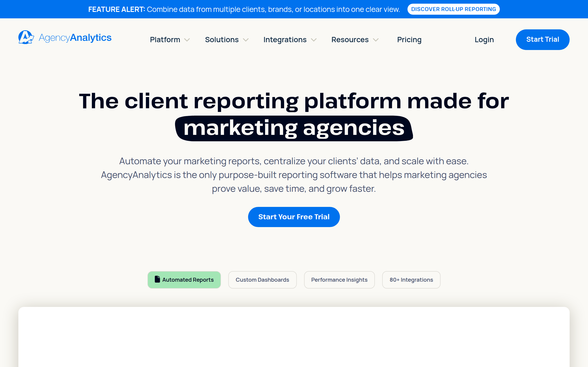Click the chevron arrow beside Platform
The width and height of the screenshot is (588, 367).
point(187,40)
